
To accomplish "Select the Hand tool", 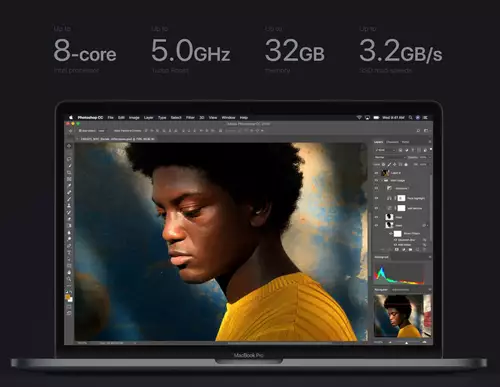I will click(x=69, y=272).
